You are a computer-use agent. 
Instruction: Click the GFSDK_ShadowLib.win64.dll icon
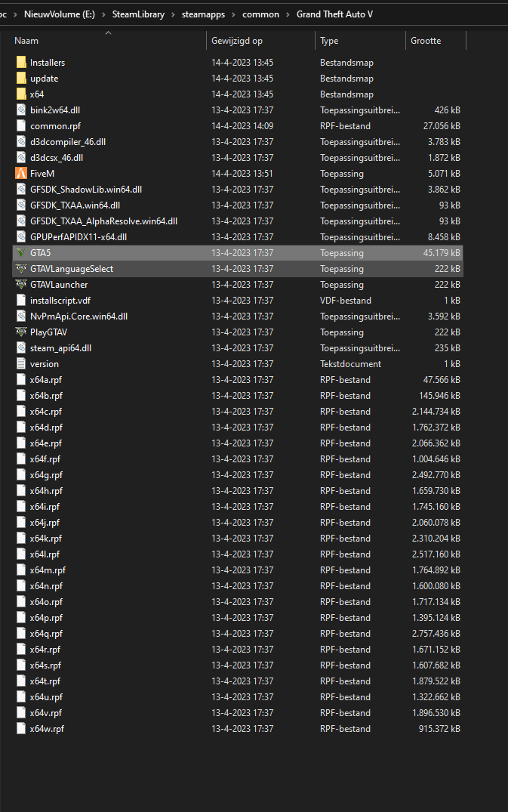pos(21,190)
